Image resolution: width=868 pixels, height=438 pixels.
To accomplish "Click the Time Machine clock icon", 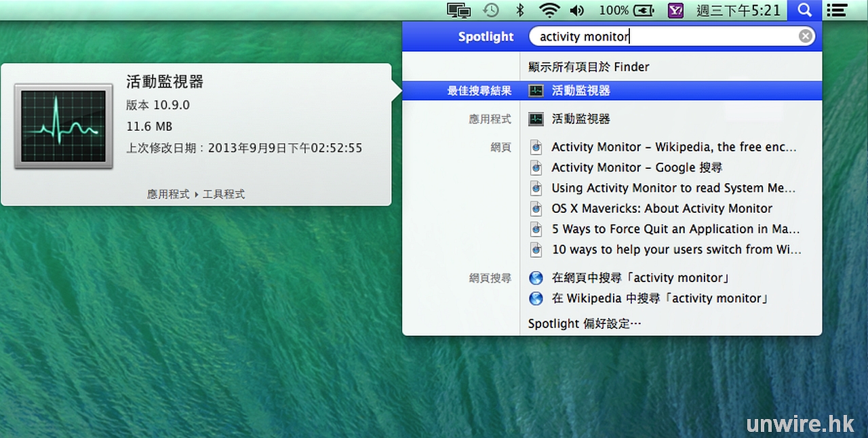I will tap(491, 10).
